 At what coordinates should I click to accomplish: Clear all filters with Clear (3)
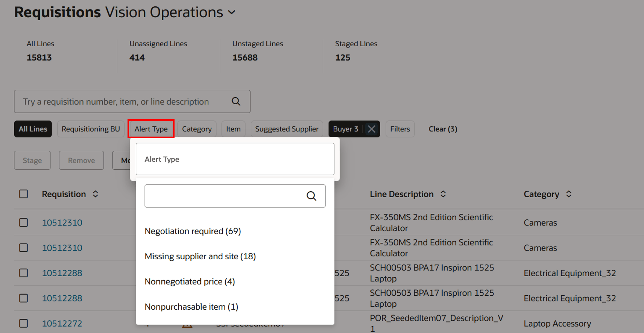pyautogui.click(x=443, y=129)
